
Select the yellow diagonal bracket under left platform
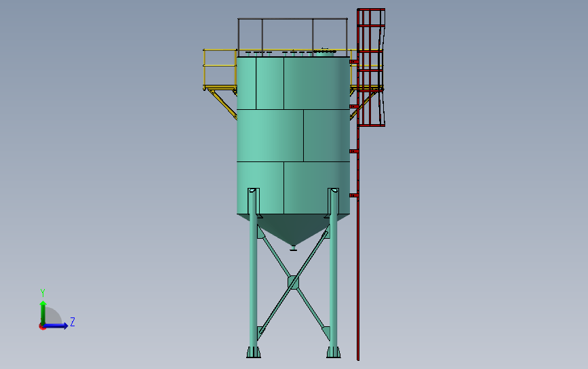click(222, 104)
